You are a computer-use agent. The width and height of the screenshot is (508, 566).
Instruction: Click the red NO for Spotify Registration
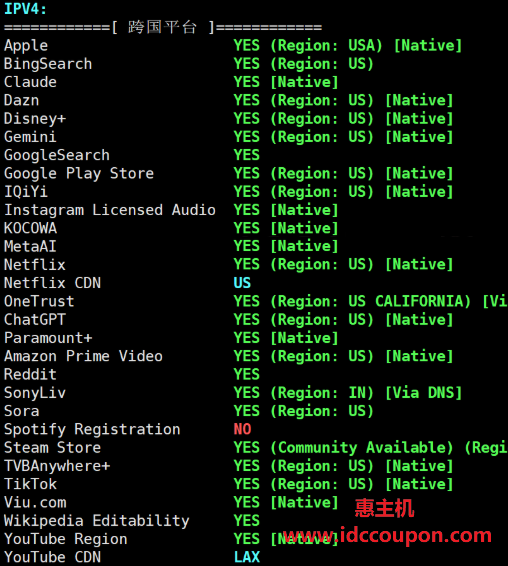[x=242, y=429]
